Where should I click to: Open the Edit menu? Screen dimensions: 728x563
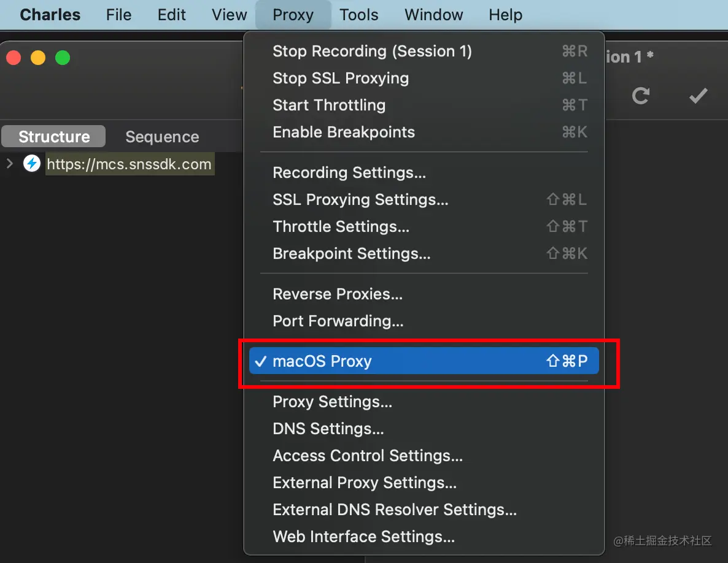click(x=171, y=15)
